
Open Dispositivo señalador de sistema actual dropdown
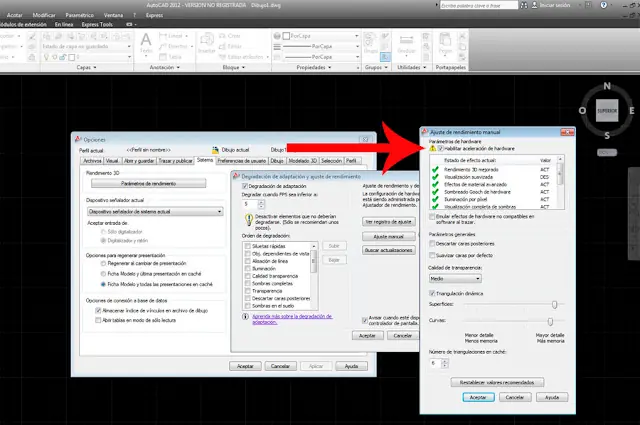[155, 211]
